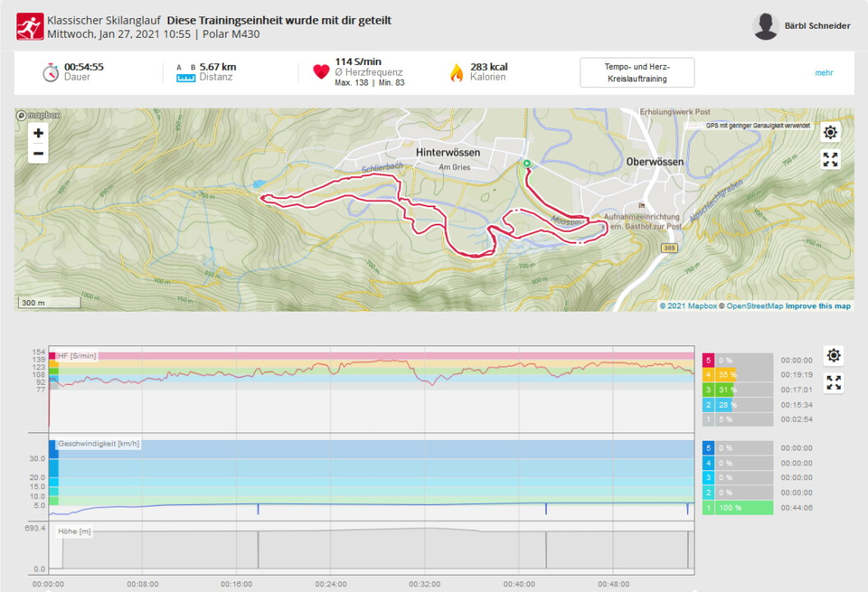
Task: Click the heart rate icon
Action: coord(321,72)
